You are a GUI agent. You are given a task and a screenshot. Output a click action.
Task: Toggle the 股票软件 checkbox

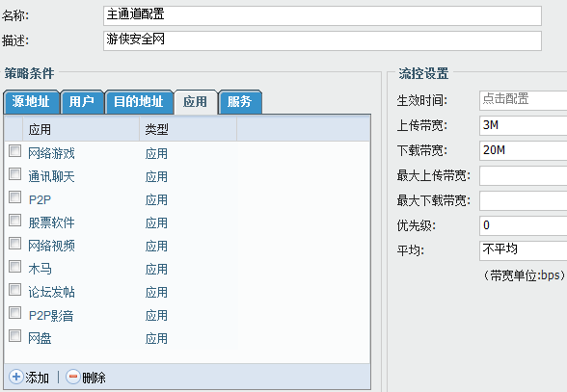click(14, 220)
